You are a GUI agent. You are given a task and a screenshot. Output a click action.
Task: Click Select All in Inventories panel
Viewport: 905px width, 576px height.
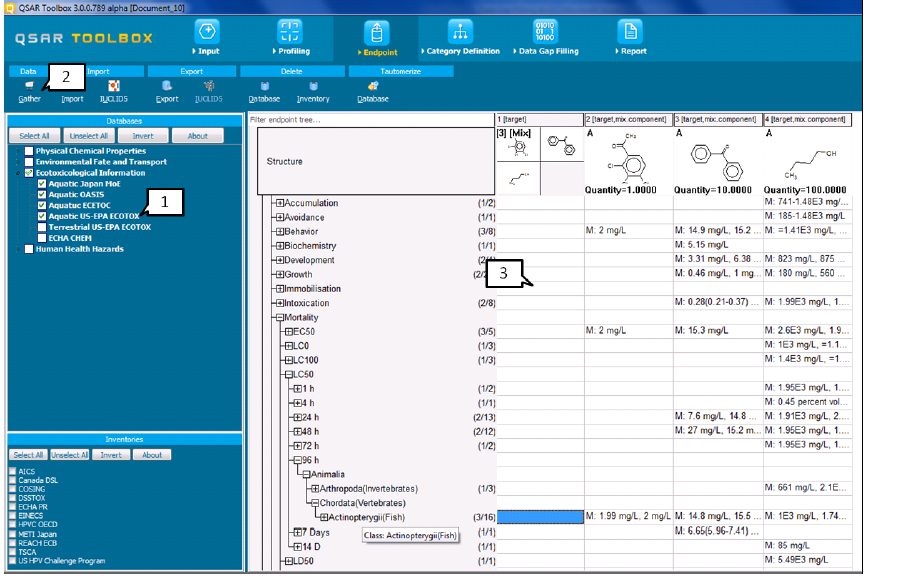[x=28, y=455]
